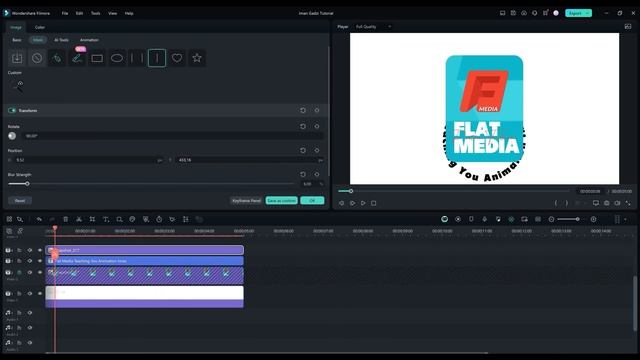Screen dimensions: 640x360
Task: Click the Save as custom button
Action: coord(281,200)
